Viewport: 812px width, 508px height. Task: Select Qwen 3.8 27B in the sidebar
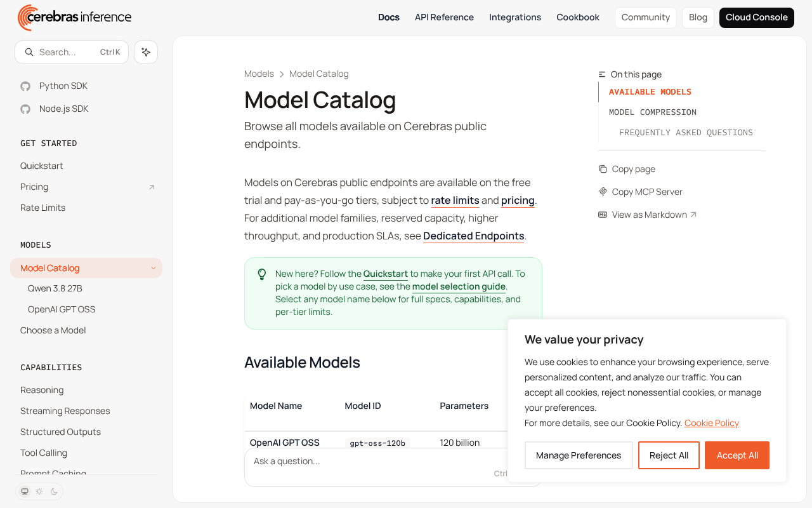coord(55,288)
